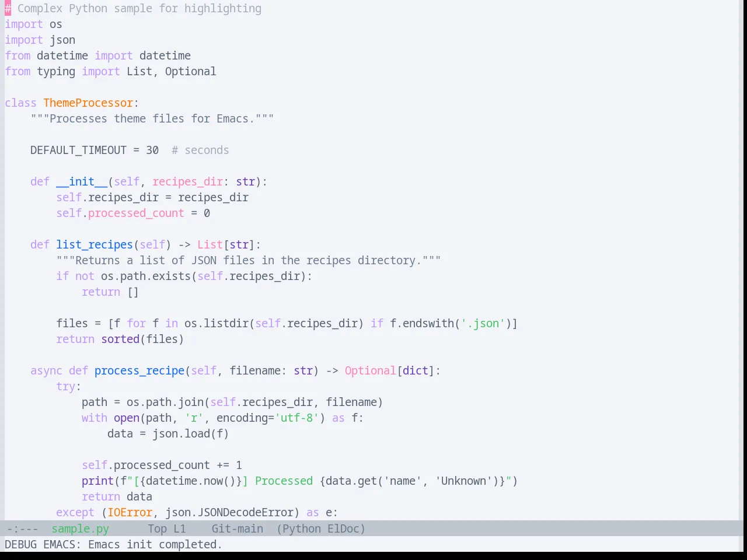
Task: Click the 'utf-8' encoding string
Action: tap(297, 418)
